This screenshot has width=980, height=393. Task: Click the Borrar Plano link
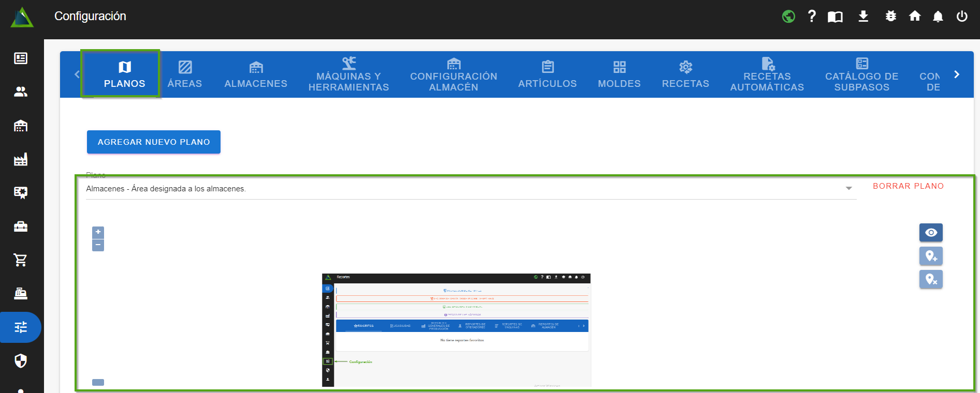click(908, 186)
